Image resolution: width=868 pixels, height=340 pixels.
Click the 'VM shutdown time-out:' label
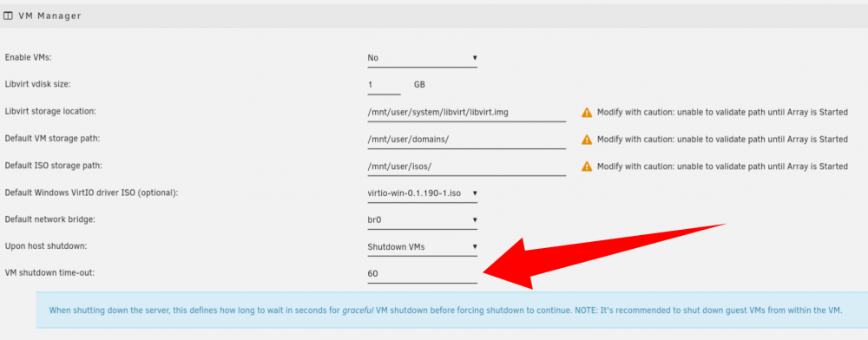tap(49, 272)
